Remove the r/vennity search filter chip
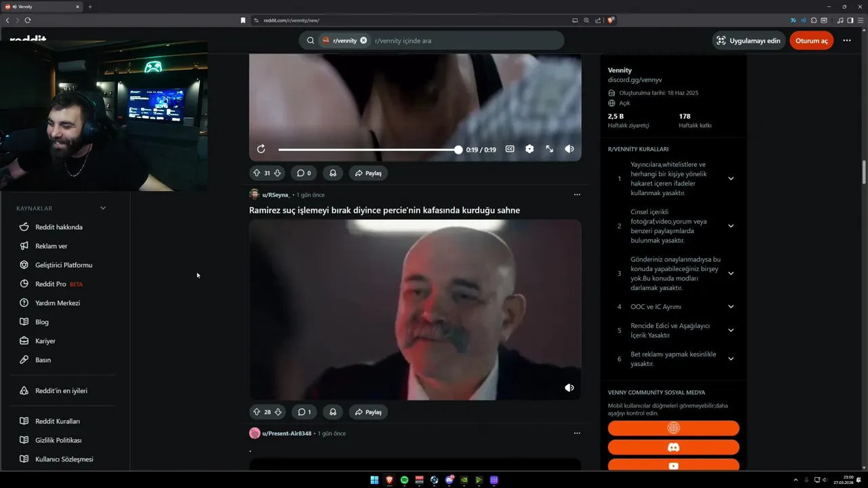 point(363,41)
